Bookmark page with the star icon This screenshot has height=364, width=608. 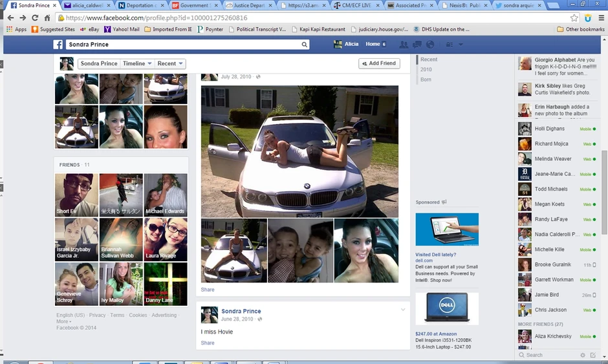click(574, 18)
